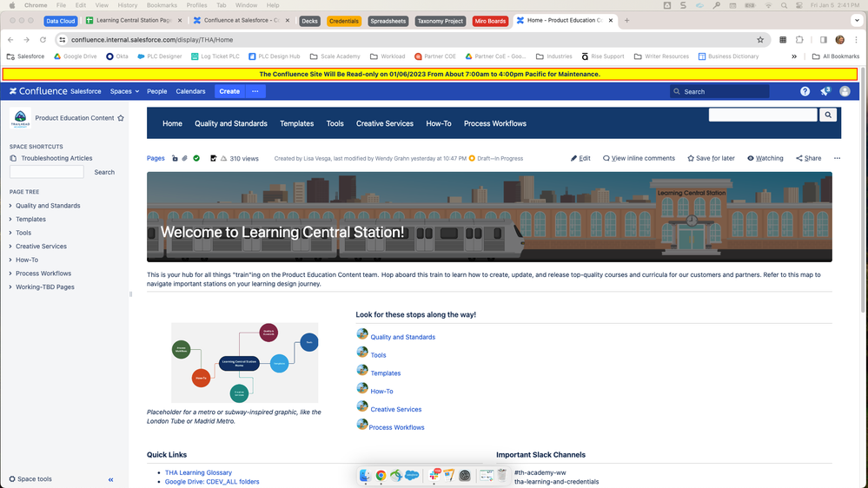The height and width of the screenshot is (488, 868).
Task: Click the Confluence header Search field
Action: point(719,91)
